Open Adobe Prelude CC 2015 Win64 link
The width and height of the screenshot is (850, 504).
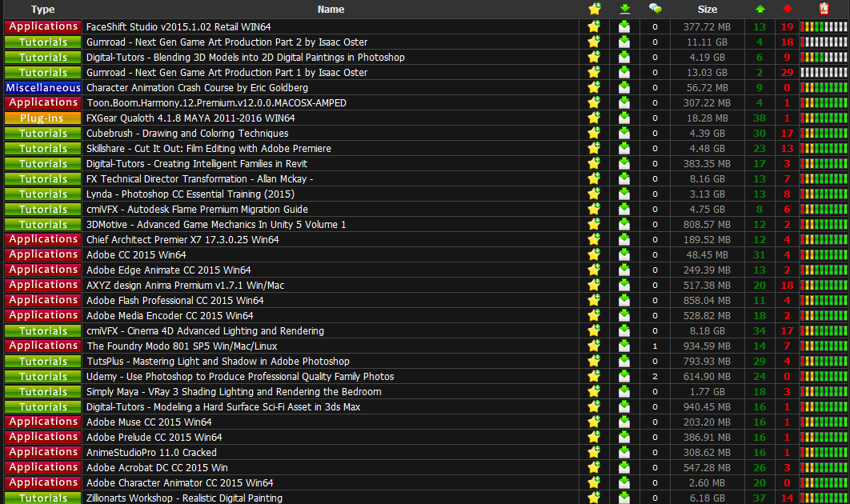tap(154, 436)
